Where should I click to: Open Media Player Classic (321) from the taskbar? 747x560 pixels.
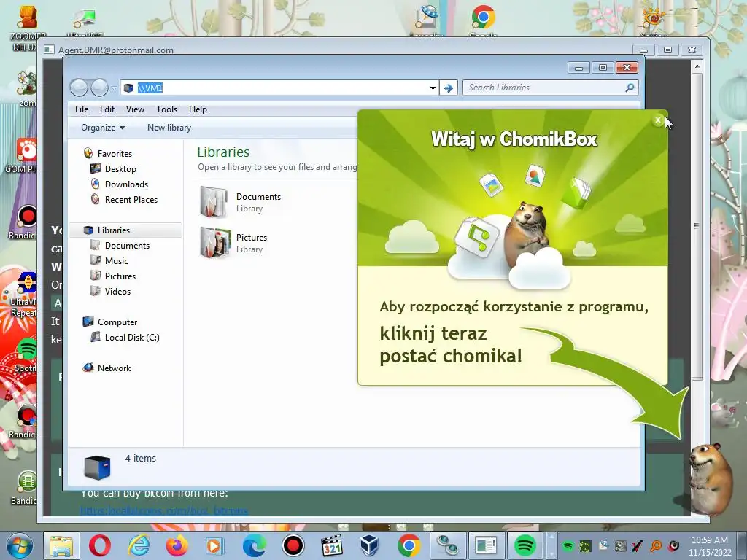[x=332, y=545]
